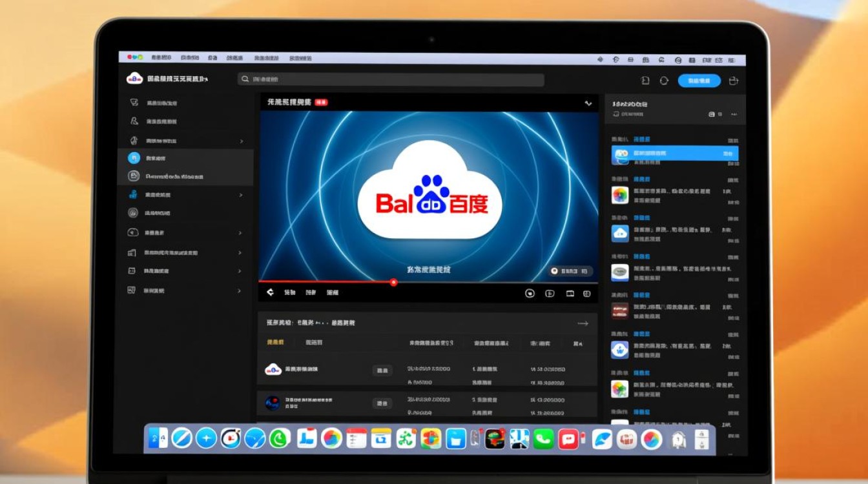Click the button in the first table row

pos(382,370)
